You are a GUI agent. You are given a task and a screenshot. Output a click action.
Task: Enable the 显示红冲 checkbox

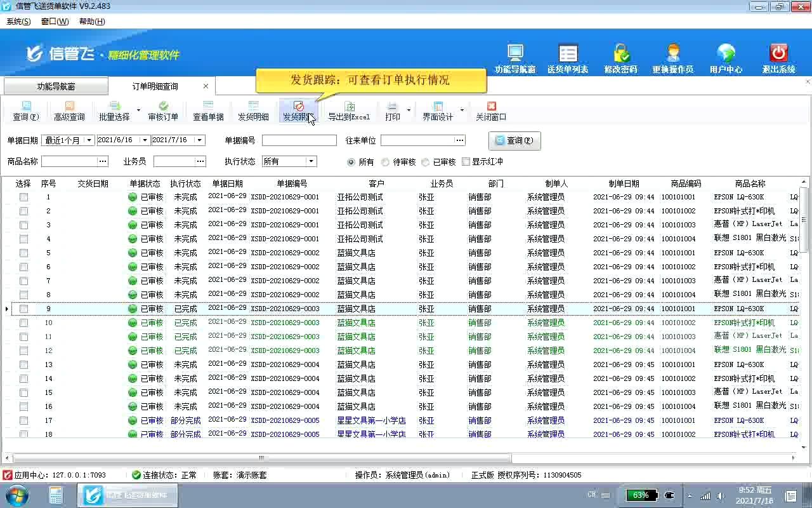(466, 161)
